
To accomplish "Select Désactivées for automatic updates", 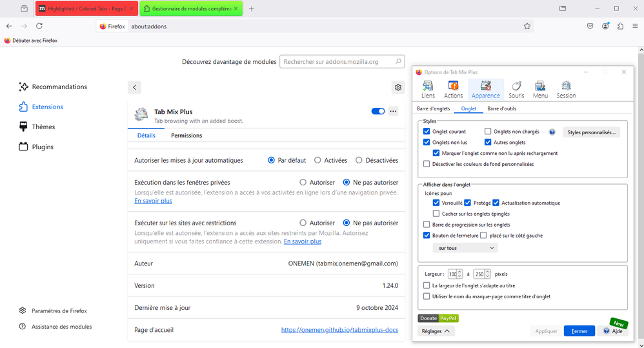I will pyautogui.click(x=359, y=160).
